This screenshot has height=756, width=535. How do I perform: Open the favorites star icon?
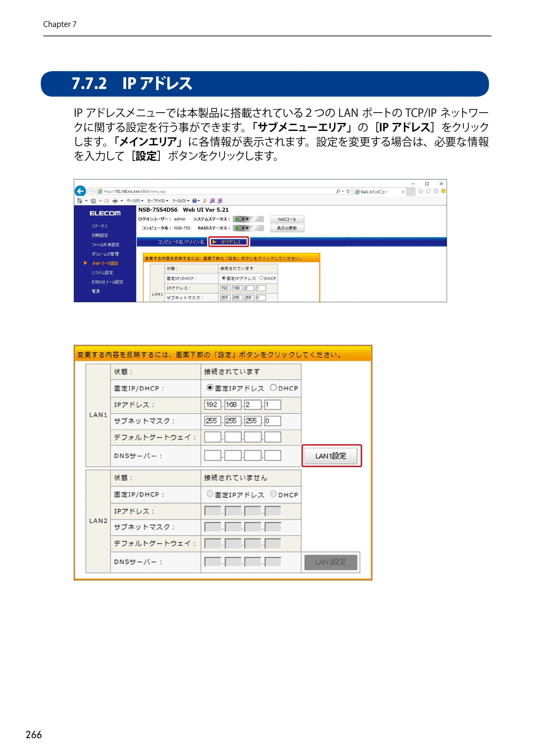click(428, 191)
